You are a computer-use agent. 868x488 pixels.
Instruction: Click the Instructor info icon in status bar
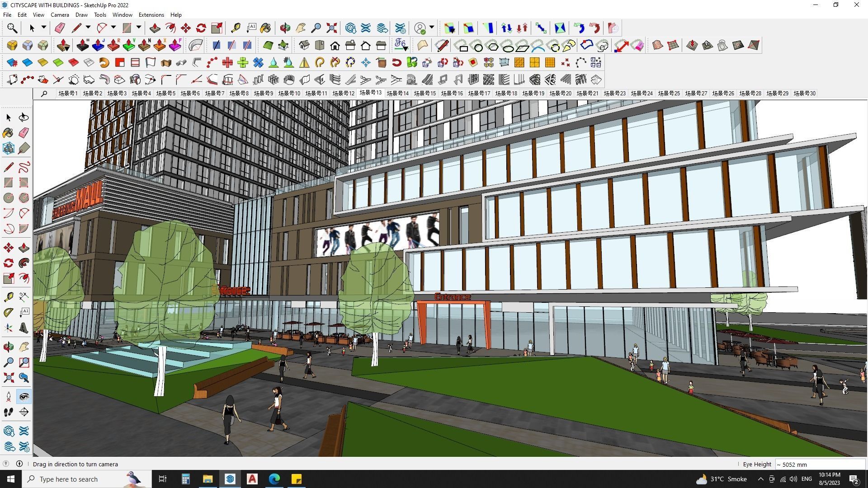(x=19, y=464)
